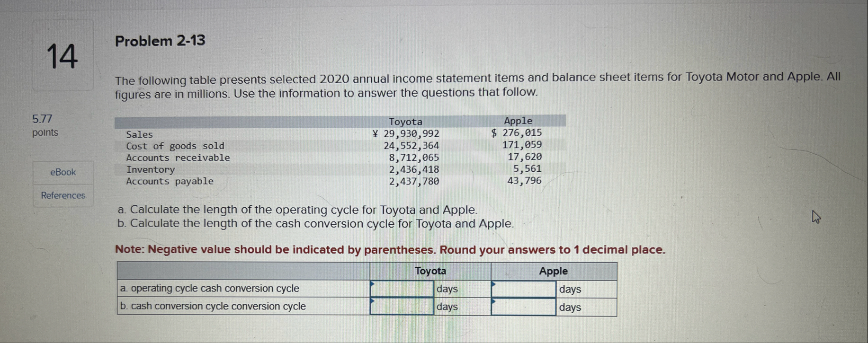Select Toyota inventory value 2,436,418
The image size is (868, 343).
coord(414,169)
